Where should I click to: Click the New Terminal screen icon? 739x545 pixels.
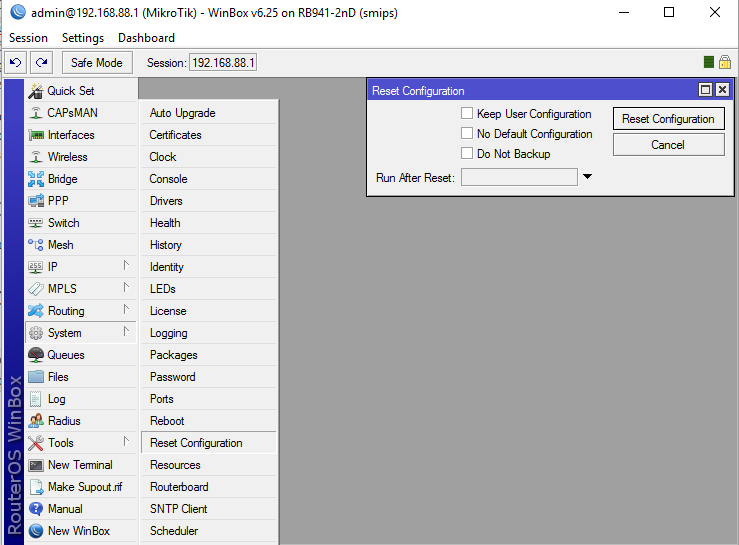coord(36,465)
